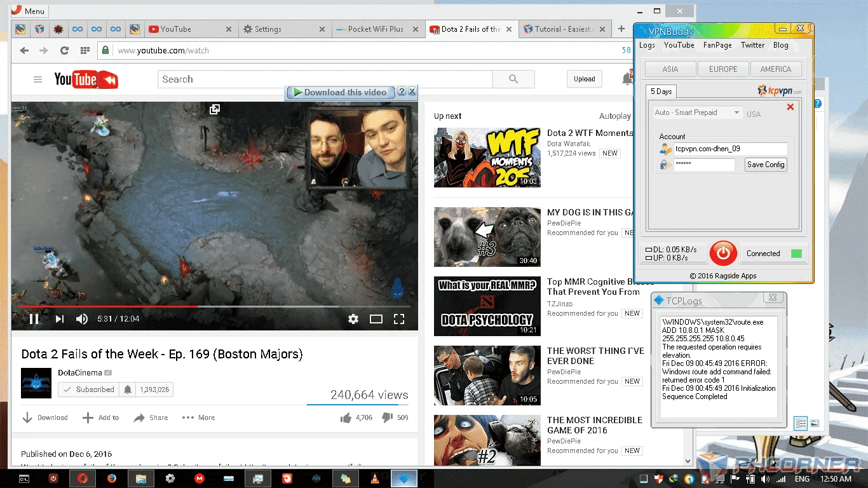Screen dimensions: 868x488
Task: Open help on the Download this video bar
Action: pyautogui.click(x=402, y=92)
